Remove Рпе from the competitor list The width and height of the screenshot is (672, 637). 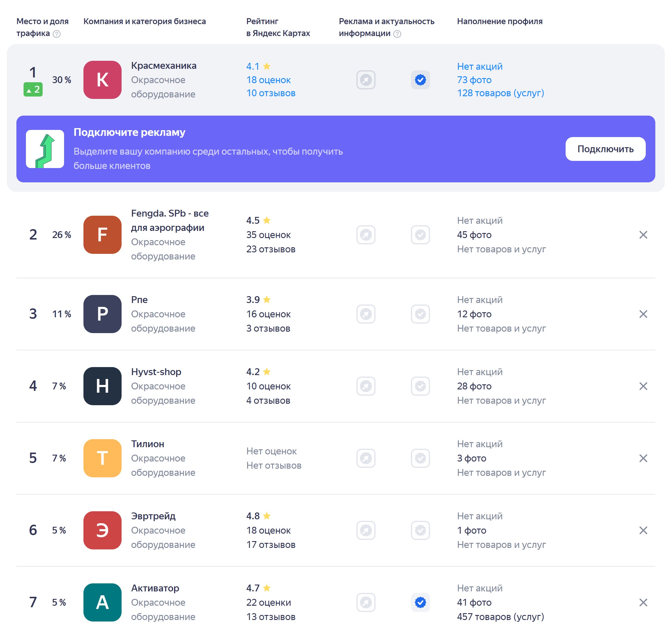[643, 314]
